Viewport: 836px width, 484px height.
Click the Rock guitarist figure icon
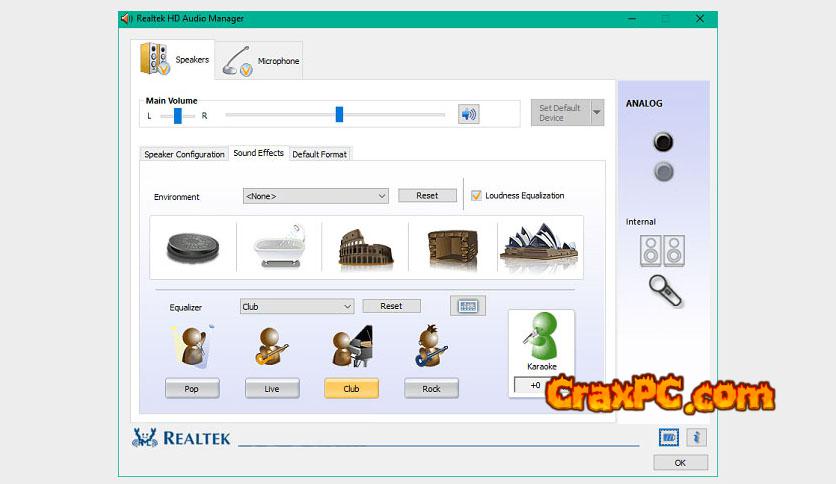click(431, 346)
